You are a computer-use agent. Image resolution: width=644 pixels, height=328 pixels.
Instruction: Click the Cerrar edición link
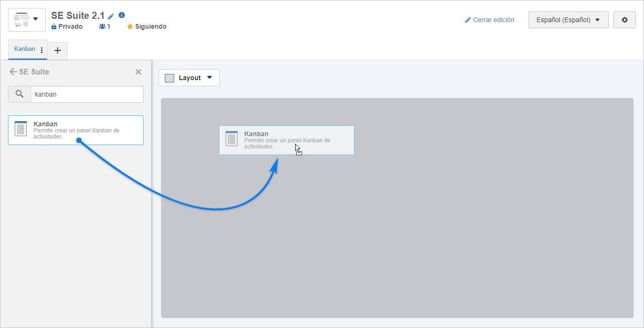(490, 20)
